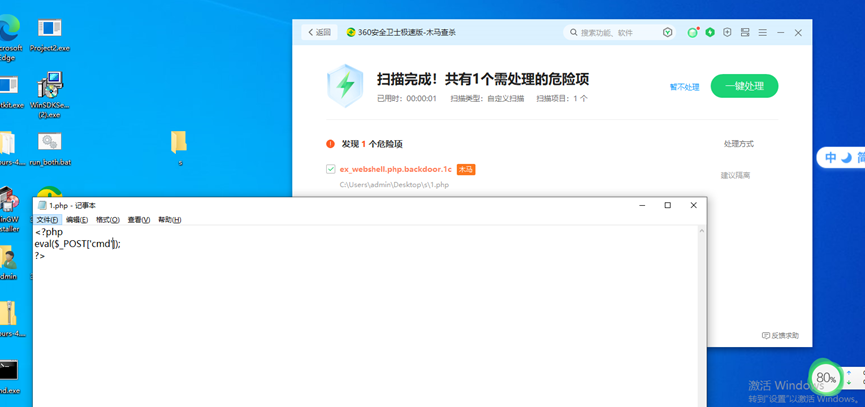This screenshot has height=407, width=865.
Task: Click the 处理方式 column header
Action: tap(739, 144)
